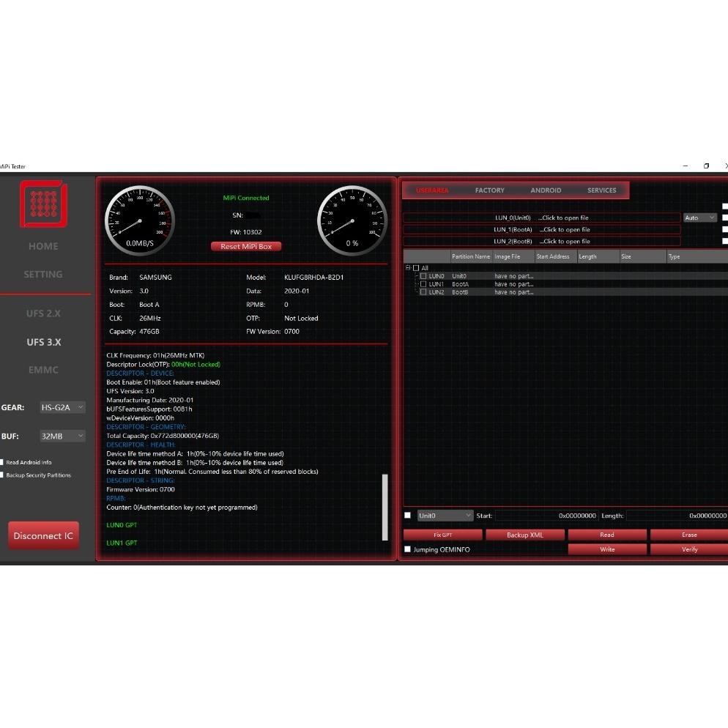728x728 pixels.
Task: Open the Auto file type dropdown
Action: tap(699, 218)
